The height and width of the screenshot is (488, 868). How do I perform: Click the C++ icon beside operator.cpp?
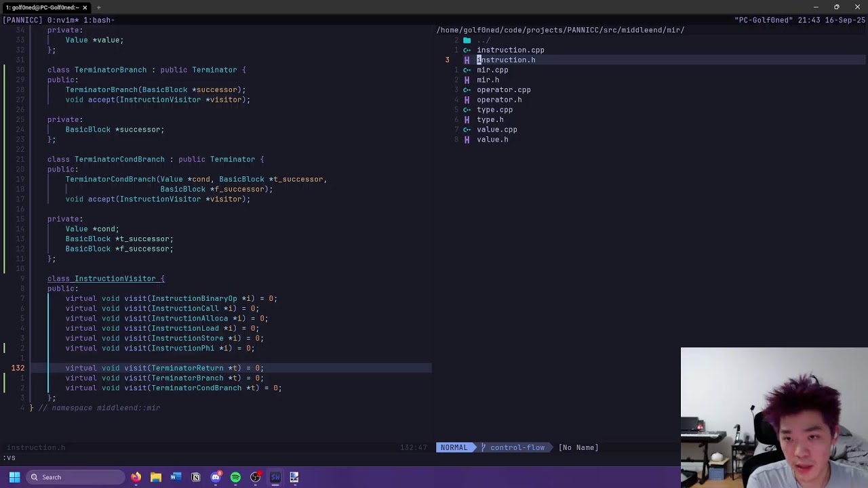(x=467, y=90)
